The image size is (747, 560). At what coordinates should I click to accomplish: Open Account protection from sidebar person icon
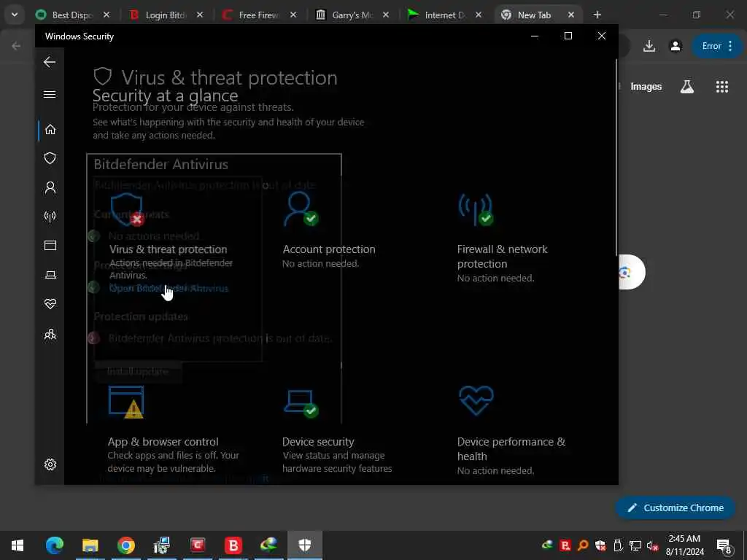[x=50, y=187]
